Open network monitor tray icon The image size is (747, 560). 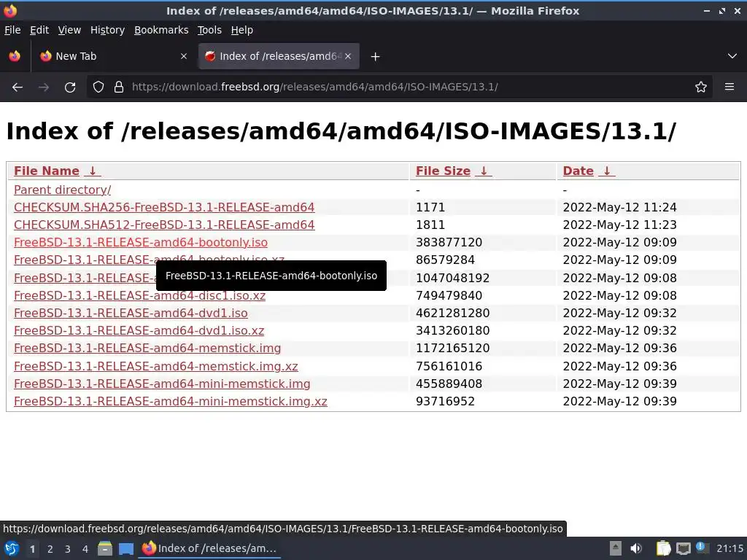[x=683, y=549]
